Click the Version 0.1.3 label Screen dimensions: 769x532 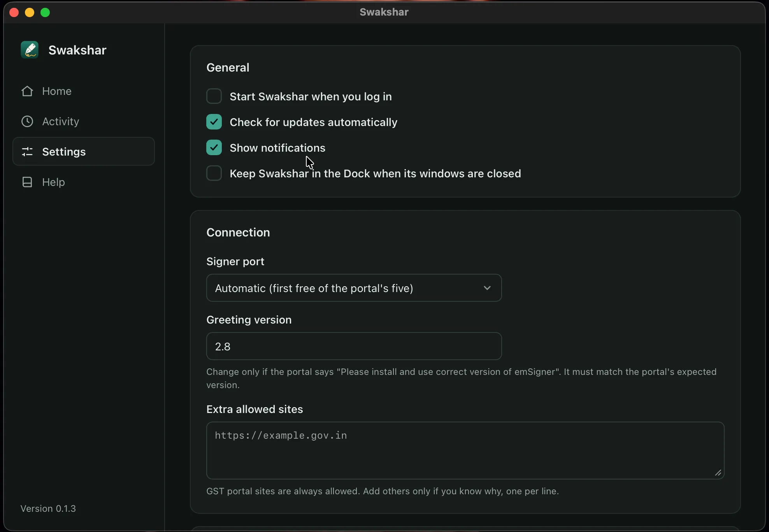coord(48,509)
